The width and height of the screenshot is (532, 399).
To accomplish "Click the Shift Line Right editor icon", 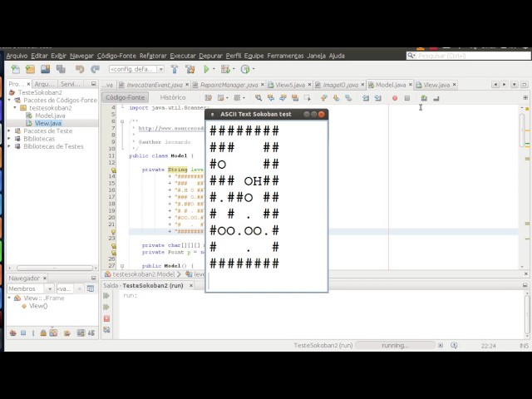I will (378, 98).
